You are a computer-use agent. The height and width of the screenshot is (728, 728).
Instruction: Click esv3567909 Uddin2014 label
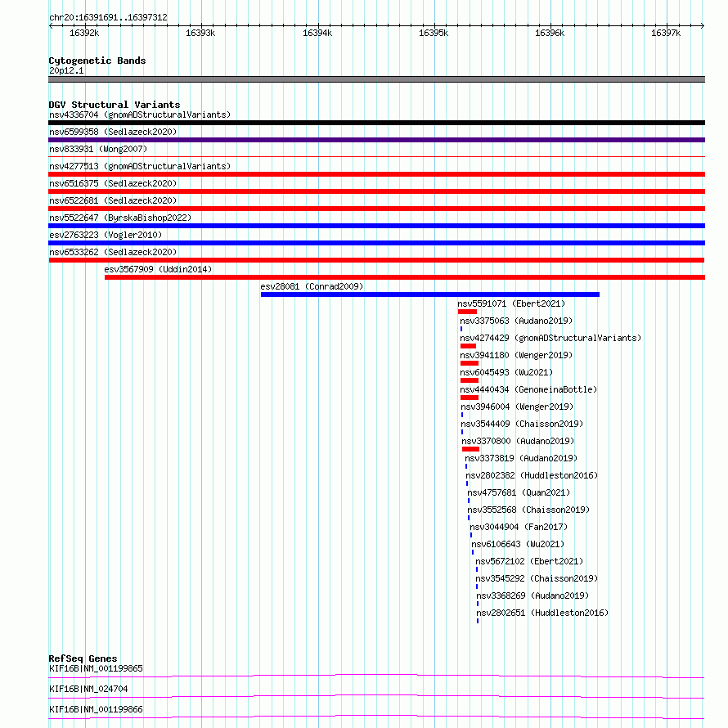(x=158, y=269)
